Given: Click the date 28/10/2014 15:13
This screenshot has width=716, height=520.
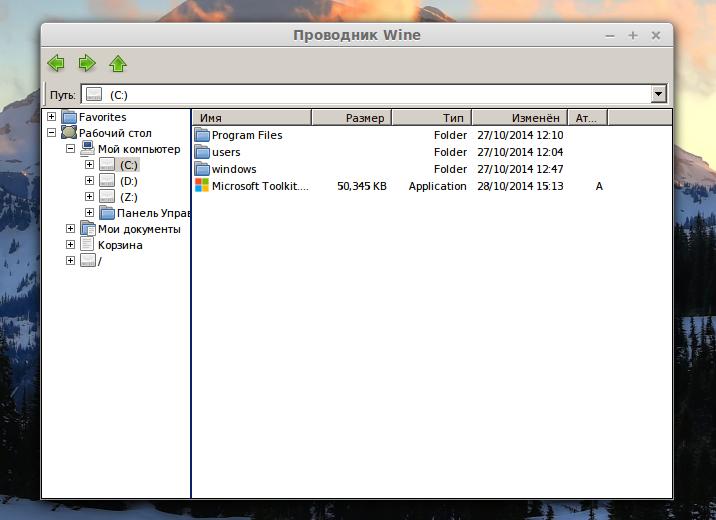Looking at the screenshot, I should tap(520, 186).
